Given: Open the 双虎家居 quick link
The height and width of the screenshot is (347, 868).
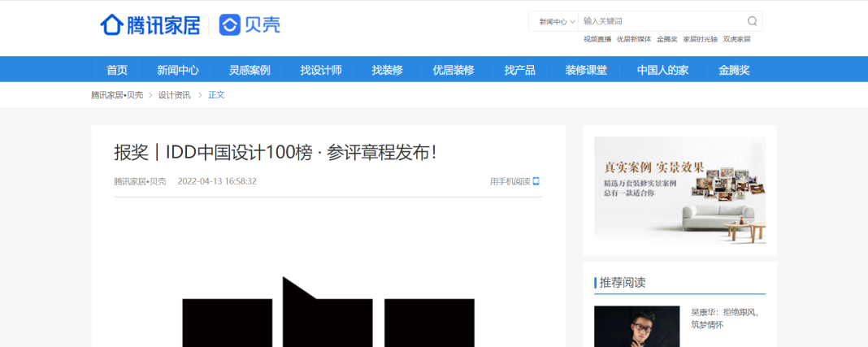Looking at the screenshot, I should pos(737,39).
